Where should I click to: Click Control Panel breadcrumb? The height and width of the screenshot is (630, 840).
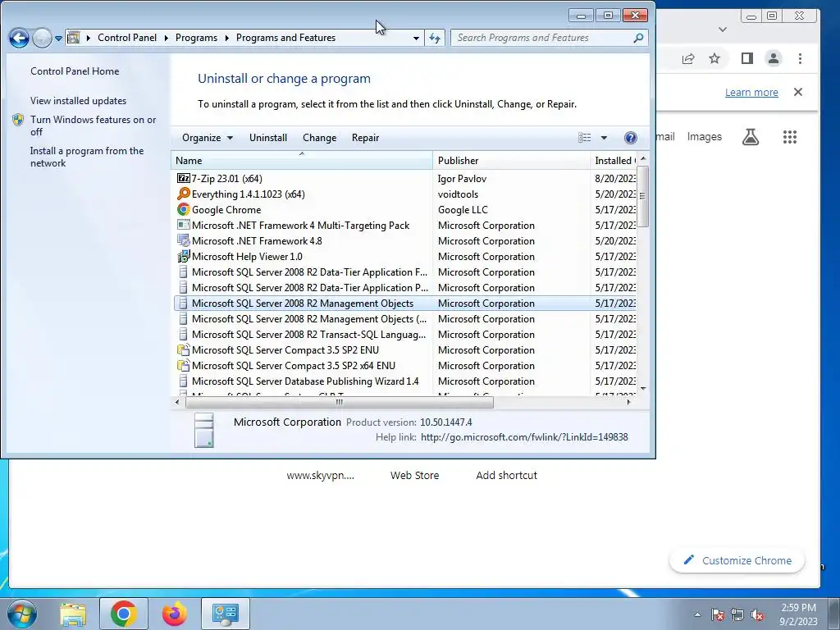coord(127,38)
